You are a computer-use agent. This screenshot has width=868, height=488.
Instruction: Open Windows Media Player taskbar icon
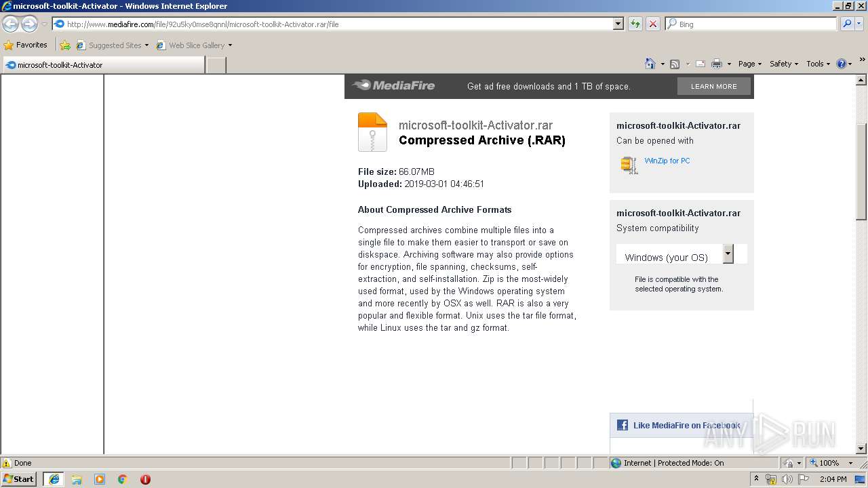pyautogui.click(x=100, y=479)
